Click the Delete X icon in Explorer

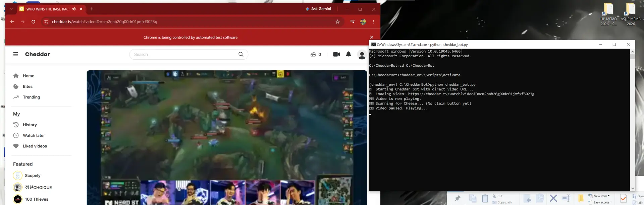[x=553, y=198]
